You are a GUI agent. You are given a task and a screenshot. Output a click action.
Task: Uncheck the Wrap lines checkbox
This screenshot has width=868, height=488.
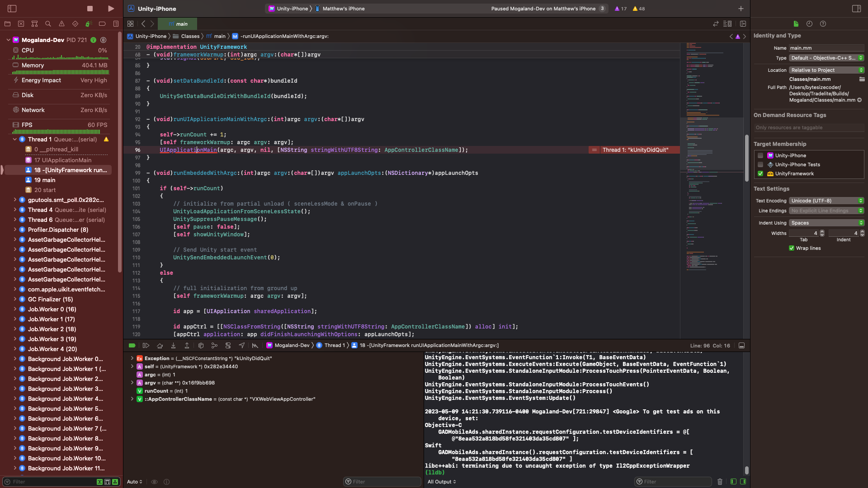(x=792, y=248)
